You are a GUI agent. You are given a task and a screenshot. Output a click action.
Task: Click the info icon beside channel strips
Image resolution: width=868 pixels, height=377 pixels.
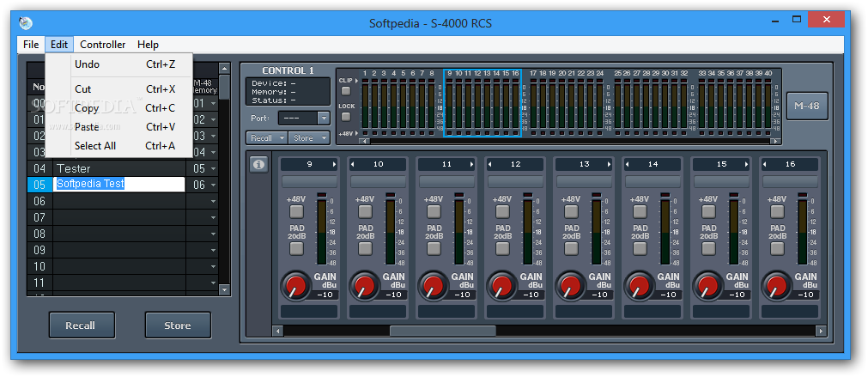click(x=258, y=164)
